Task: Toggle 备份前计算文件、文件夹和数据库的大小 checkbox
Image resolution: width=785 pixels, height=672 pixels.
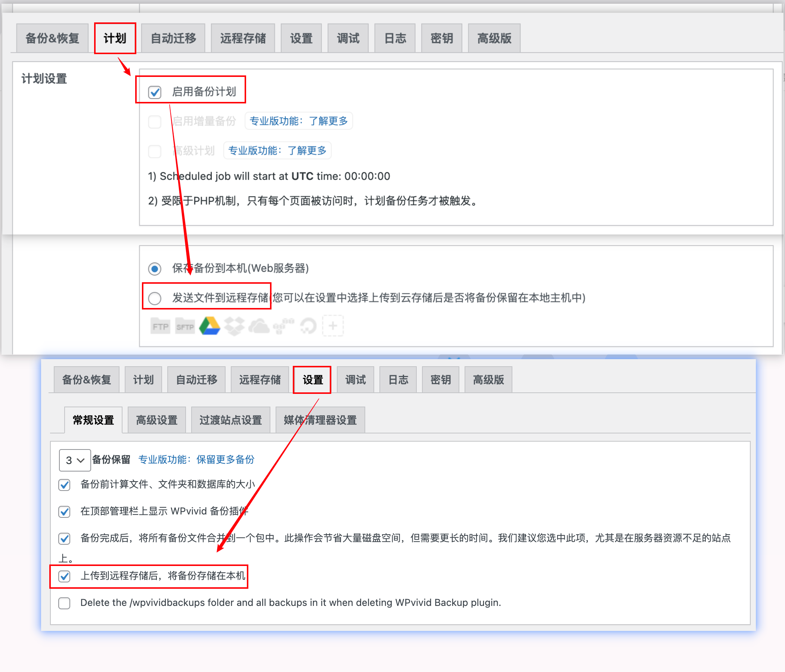Action: point(64,485)
